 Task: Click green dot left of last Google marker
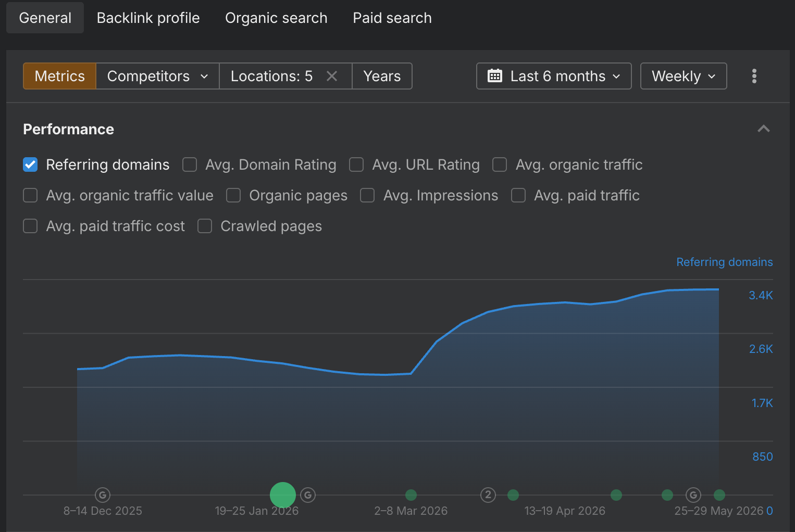click(667, 495)
